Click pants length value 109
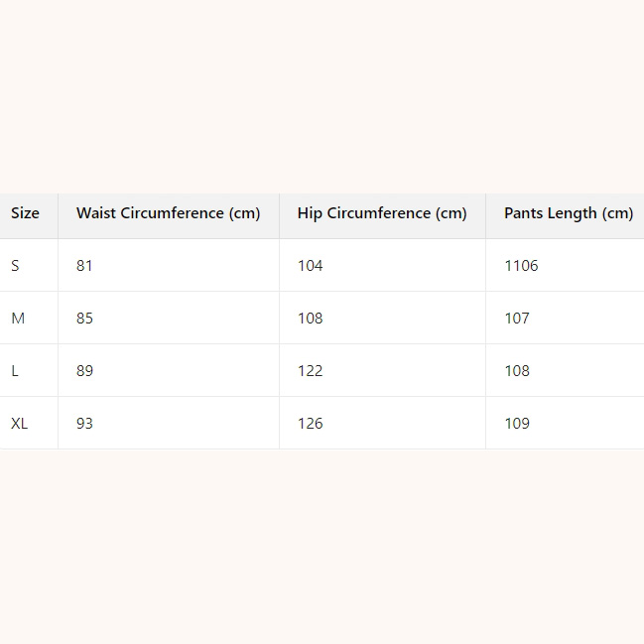644x644 pixels. point(517,424)
